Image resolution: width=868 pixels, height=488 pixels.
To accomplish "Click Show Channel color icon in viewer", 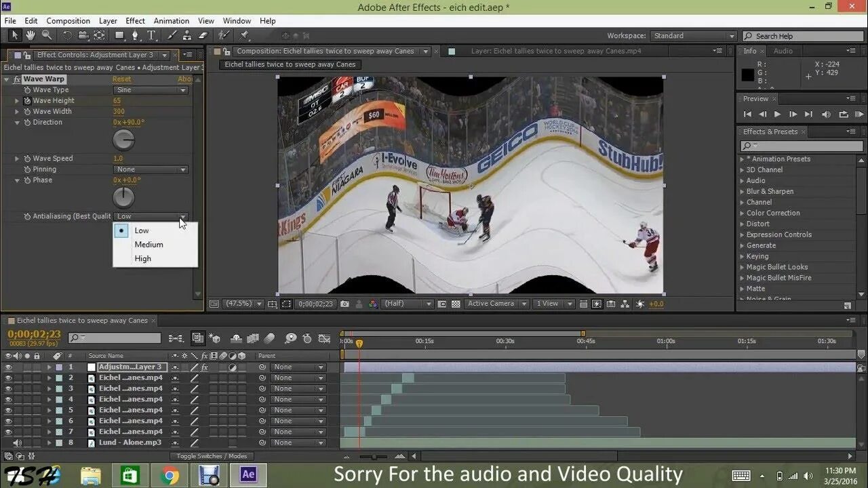I will [372, 304].
